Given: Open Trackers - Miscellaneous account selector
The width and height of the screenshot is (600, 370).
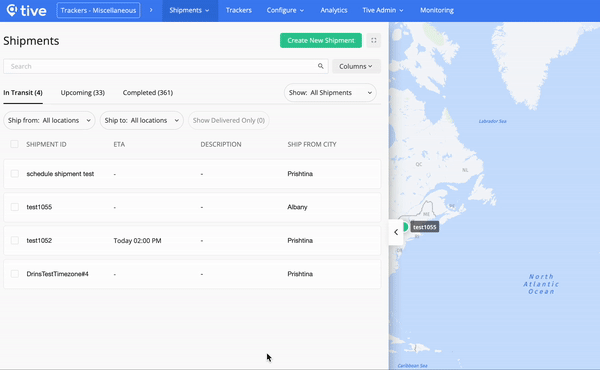Looking at the screenshot, I should pyautogui.click(x=98, y=10).
